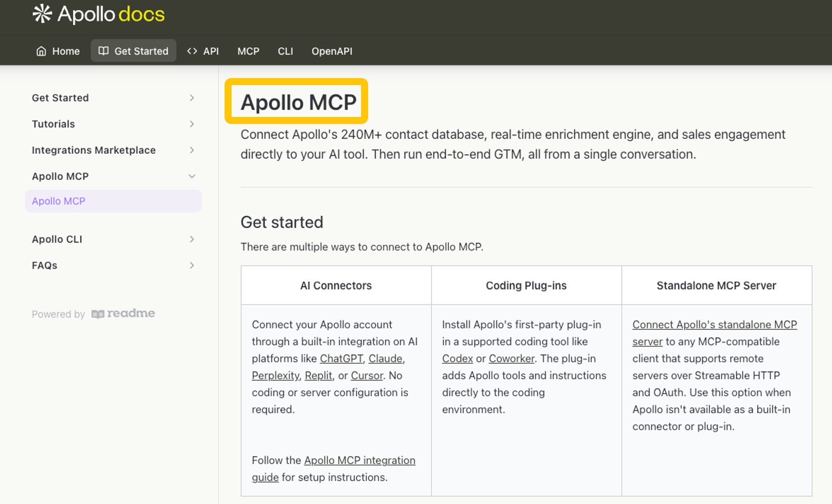
Task: Open the Cursor link
Action: click(367, 376)
